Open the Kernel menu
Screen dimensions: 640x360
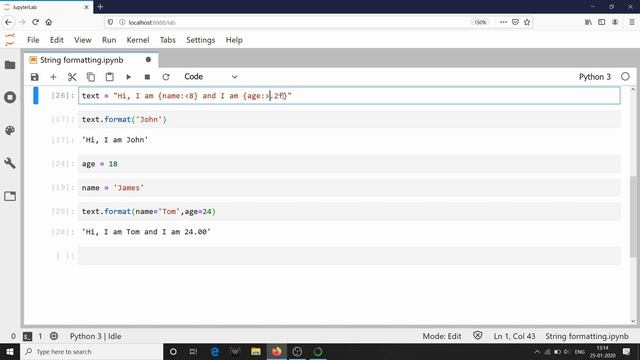(138, 40)
